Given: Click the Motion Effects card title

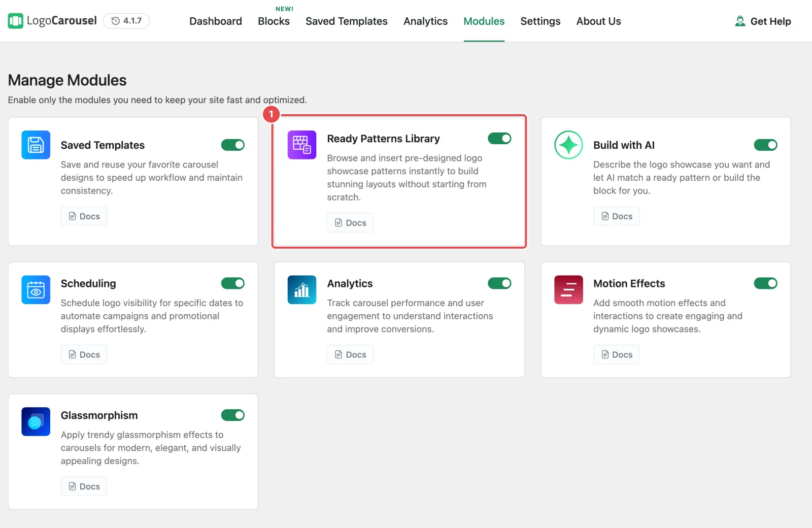Looking at the screenshot, I should coord(629,283).
